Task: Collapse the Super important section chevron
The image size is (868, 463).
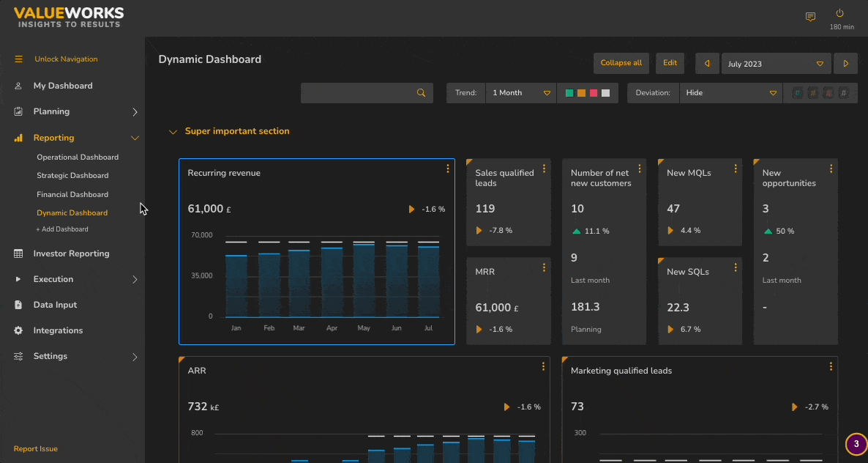Action: coord(173,132)
